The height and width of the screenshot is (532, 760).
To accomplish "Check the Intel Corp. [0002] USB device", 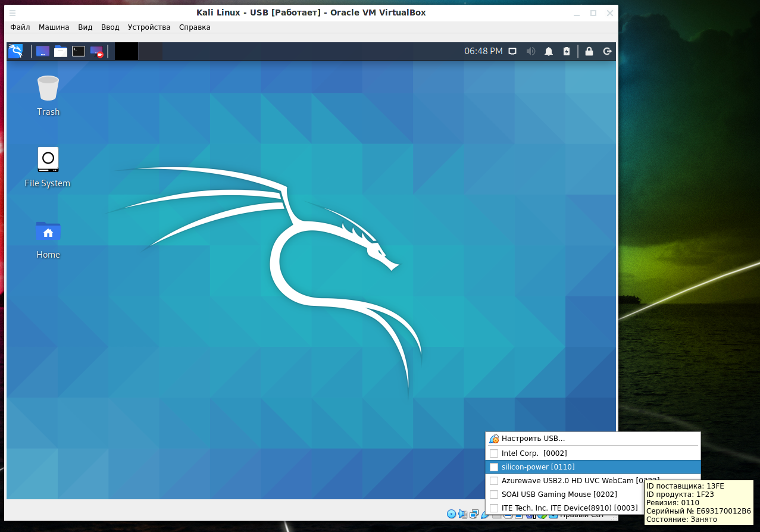I will click(x=494, y=453).
